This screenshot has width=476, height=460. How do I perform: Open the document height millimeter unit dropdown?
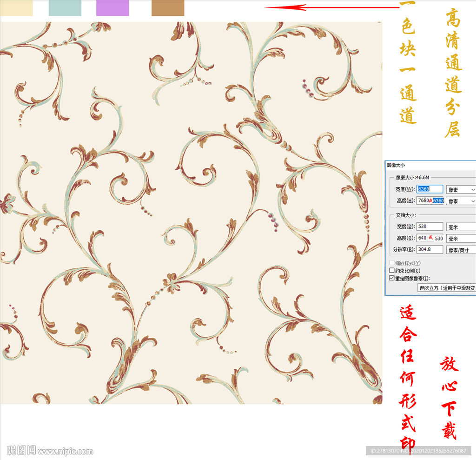(x=461, y=239)
